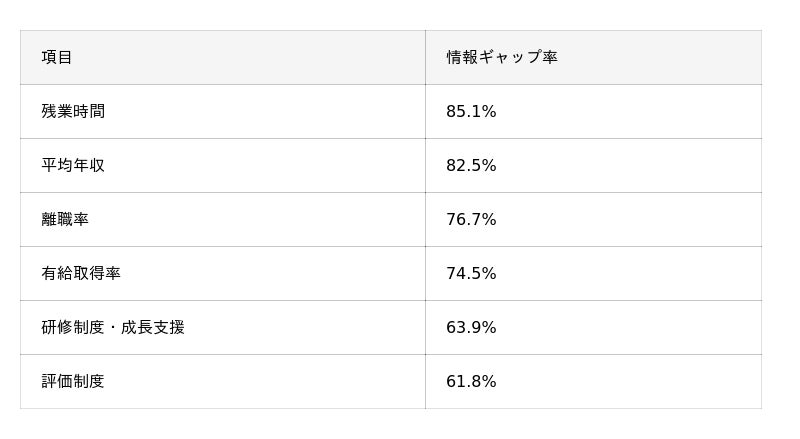The width and height of the screenshot is (800, 439).
Task: Click the 項目 column header
Action: point(57,57)
